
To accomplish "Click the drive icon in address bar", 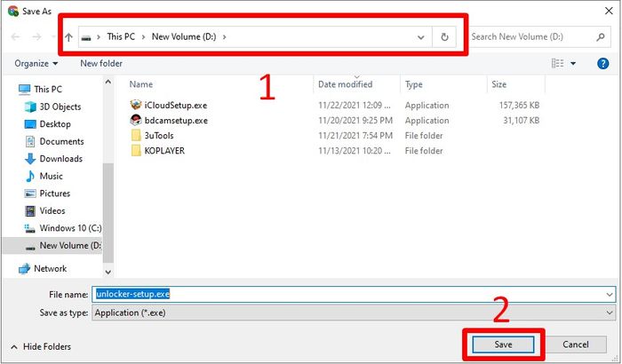I will [86, 37].
